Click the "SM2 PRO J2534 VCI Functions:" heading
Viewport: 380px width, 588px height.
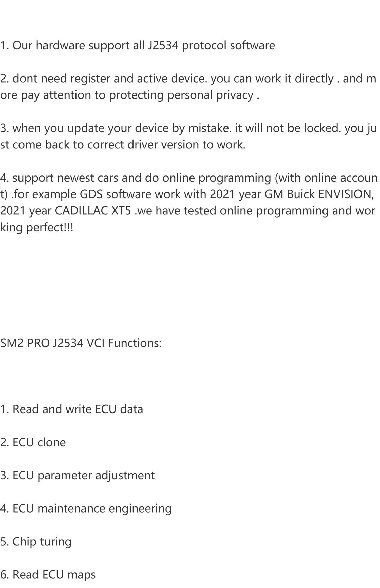pyautogui.click(x=81, y=343)
